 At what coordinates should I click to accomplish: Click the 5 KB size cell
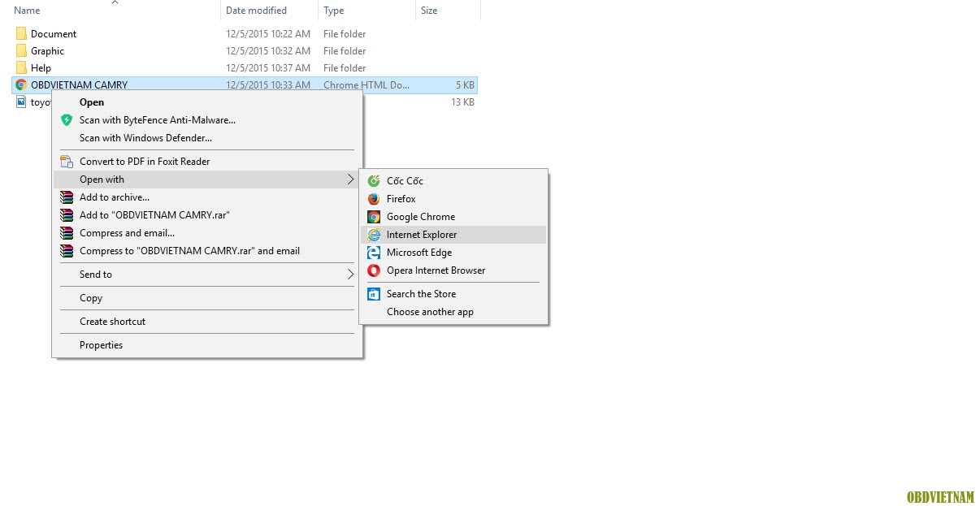[465, 84]
